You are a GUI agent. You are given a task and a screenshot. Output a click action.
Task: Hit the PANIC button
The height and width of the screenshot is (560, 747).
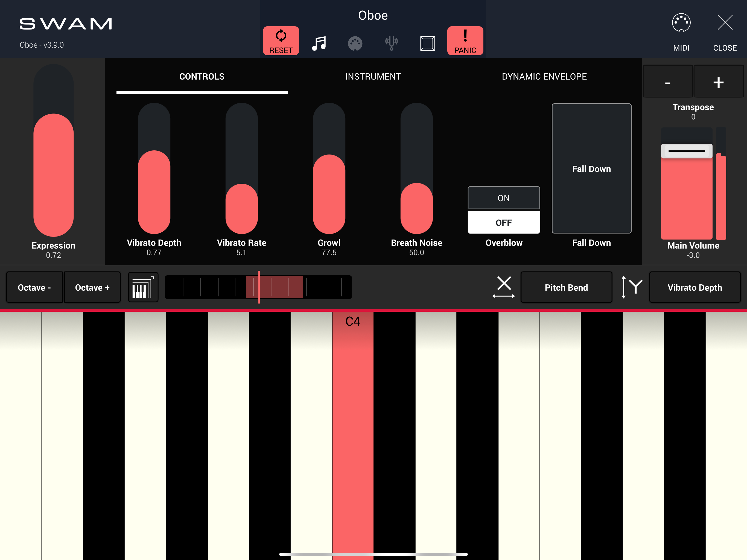click(x=465, y=40)
